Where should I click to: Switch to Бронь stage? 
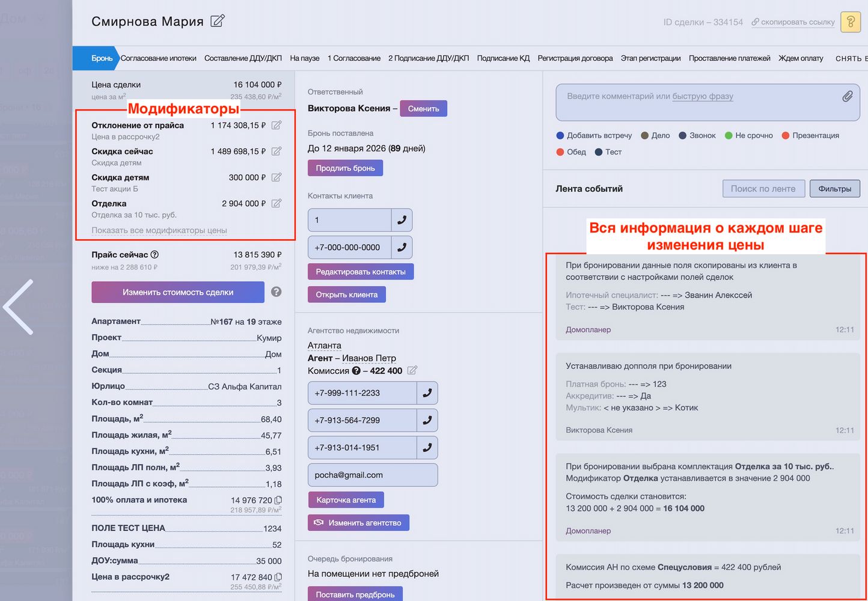coord(102,58)
